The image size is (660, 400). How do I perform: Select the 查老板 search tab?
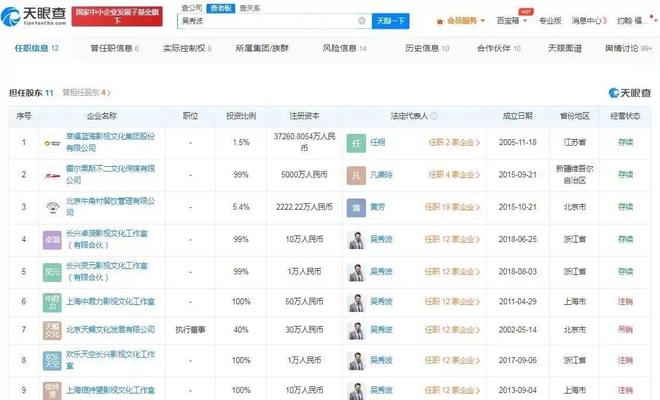point(221,8)
